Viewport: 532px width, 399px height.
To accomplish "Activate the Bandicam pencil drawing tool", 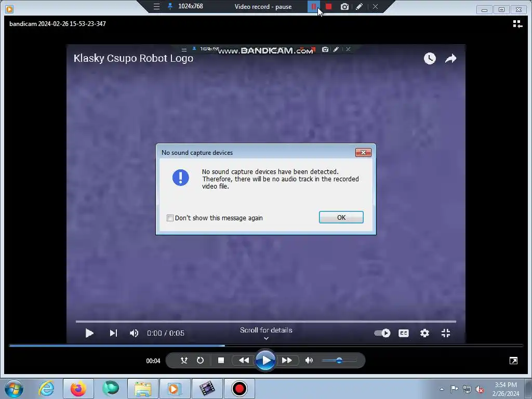I will [360, 6].
